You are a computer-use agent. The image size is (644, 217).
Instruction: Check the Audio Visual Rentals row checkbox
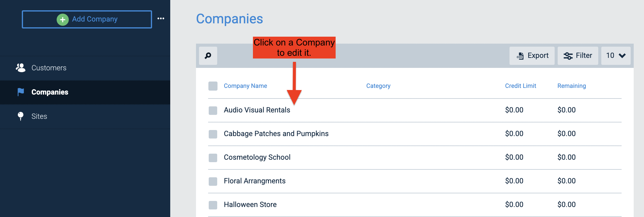pyautogui.click(x=213, y=110)
